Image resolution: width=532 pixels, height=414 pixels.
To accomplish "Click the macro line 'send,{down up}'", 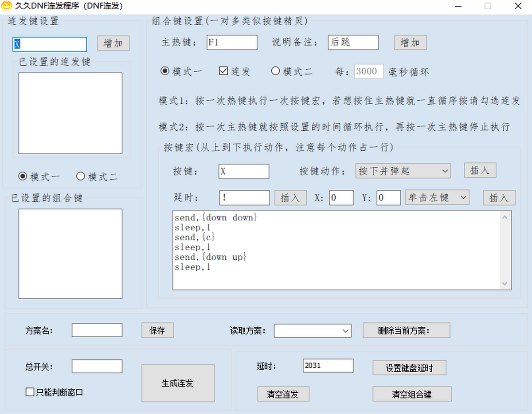I will coord(210,257).
